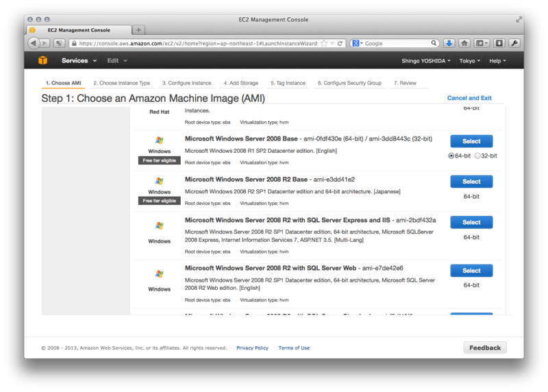Viewport: 548px width, 392px height.
Task: Go to step 6 Configure Security Group
Action: point(349,83)
